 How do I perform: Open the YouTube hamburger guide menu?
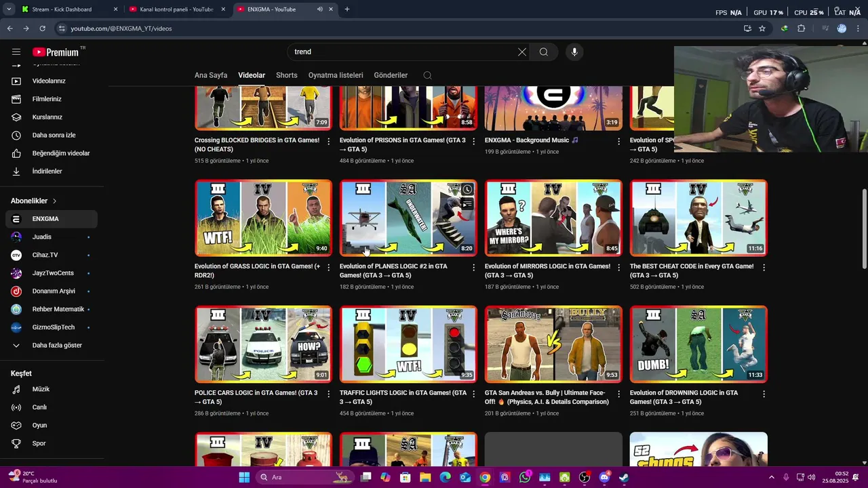coord(16,52)
